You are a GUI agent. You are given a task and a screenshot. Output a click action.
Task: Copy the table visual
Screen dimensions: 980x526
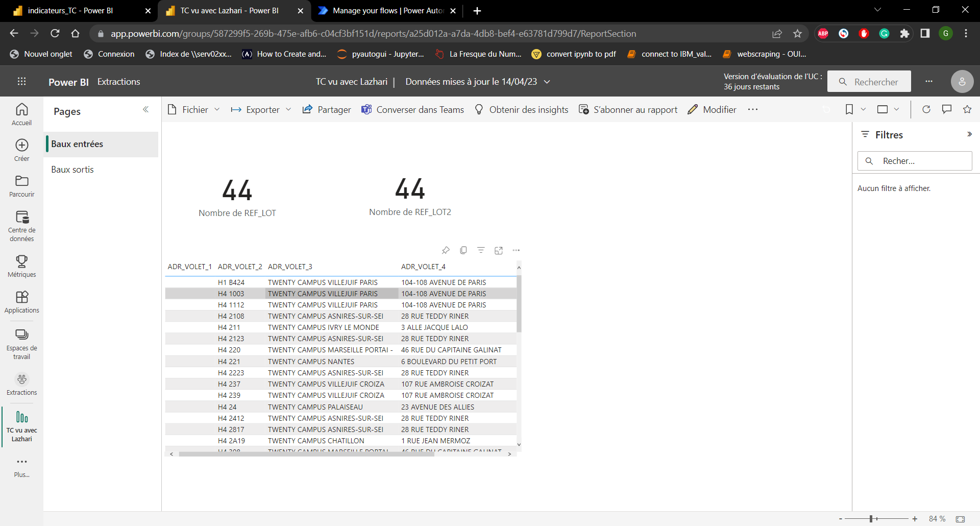click(463, 250)
